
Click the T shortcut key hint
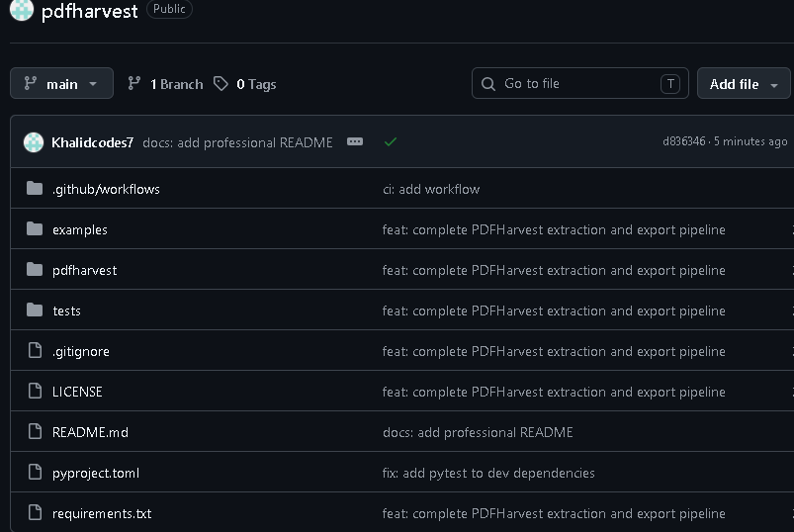click(670, 84)
